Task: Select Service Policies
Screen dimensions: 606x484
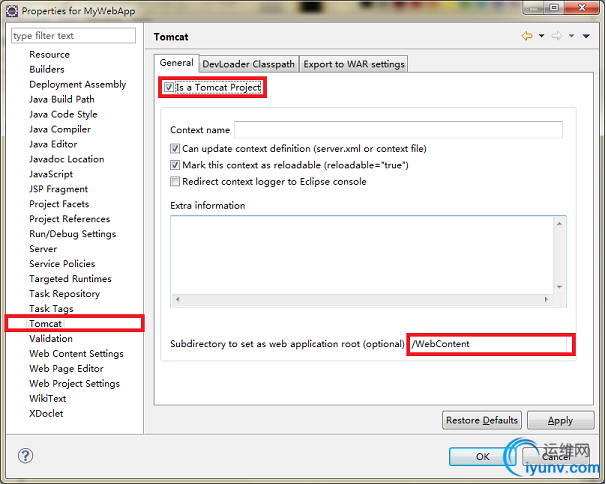Action: pyautogui.click(x=62, y=264)
